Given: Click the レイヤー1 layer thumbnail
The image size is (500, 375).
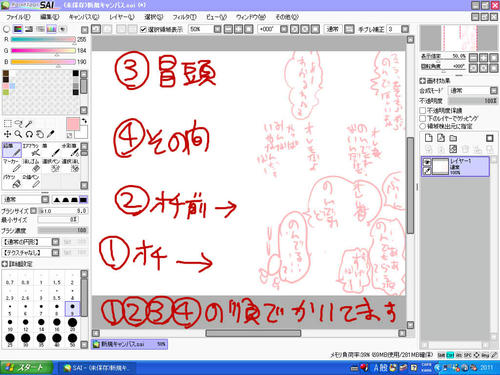Looking at the screenshot, I should 440,166.
